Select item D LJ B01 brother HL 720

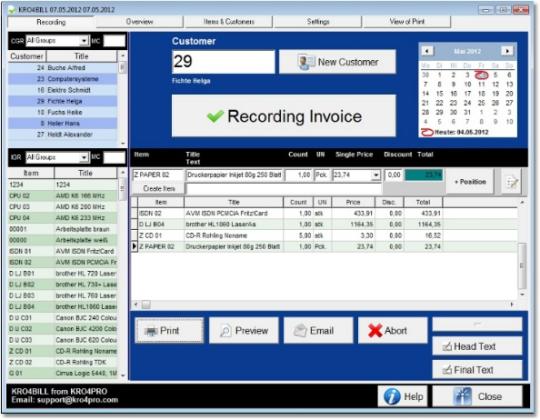click(63, 274)
